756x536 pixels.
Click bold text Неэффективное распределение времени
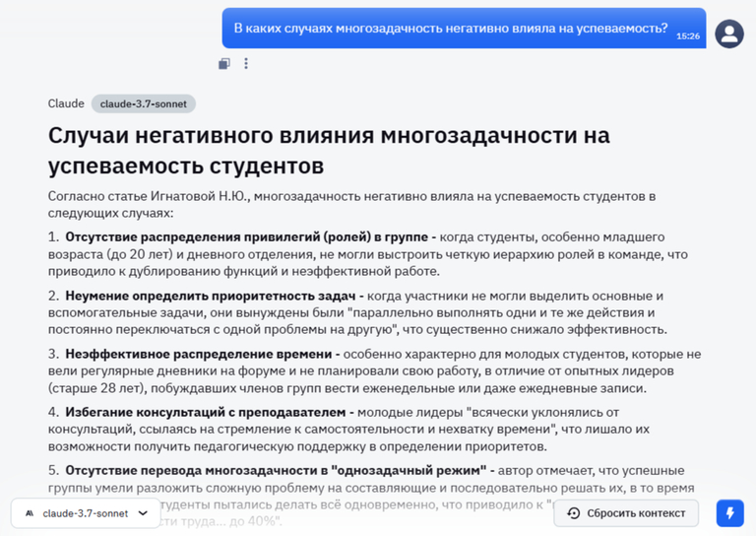[x=199, y=354]
